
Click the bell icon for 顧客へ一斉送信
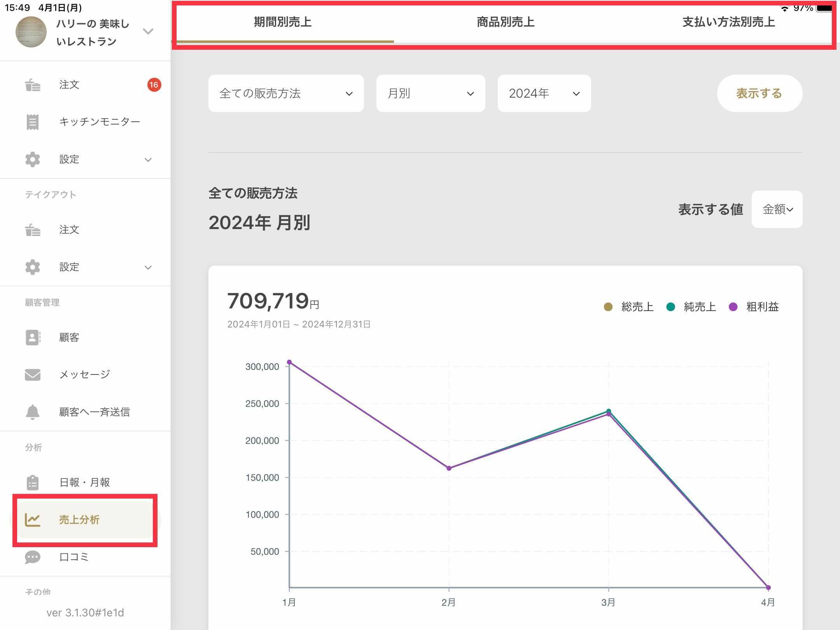(x=33, y=412)
